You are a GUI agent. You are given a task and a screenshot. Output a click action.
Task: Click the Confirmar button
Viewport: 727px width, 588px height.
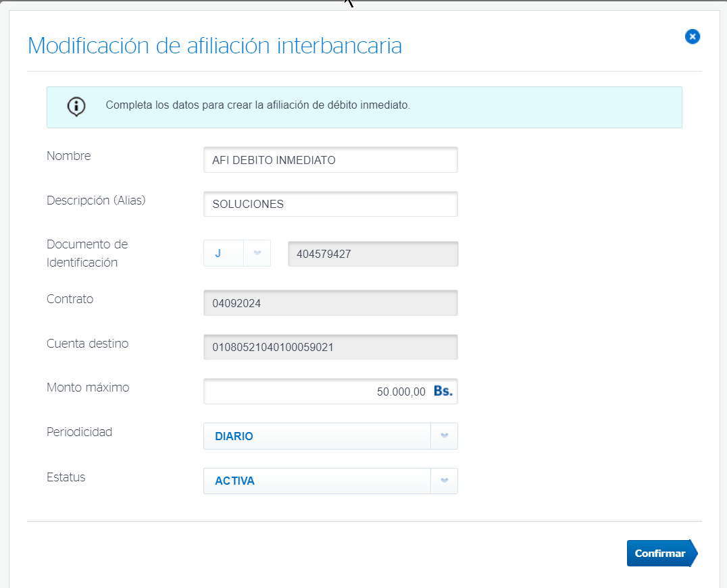(662, 554)
